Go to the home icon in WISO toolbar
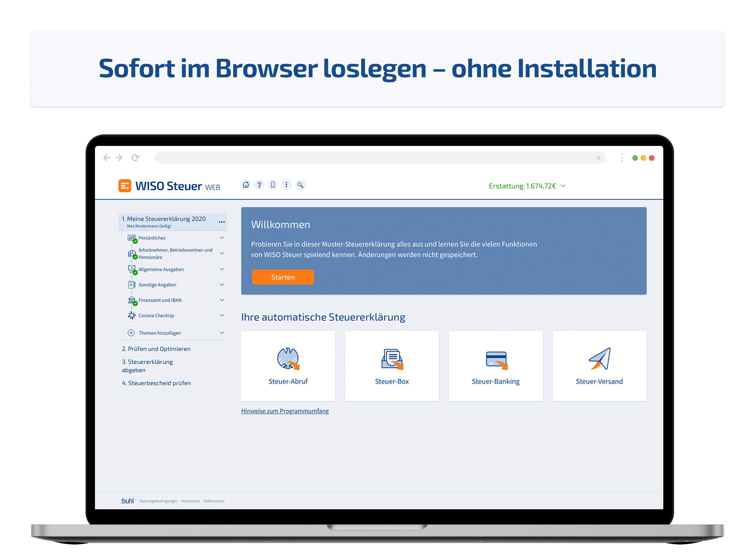This screenshot has width=755, height=560. pos(246,185)
